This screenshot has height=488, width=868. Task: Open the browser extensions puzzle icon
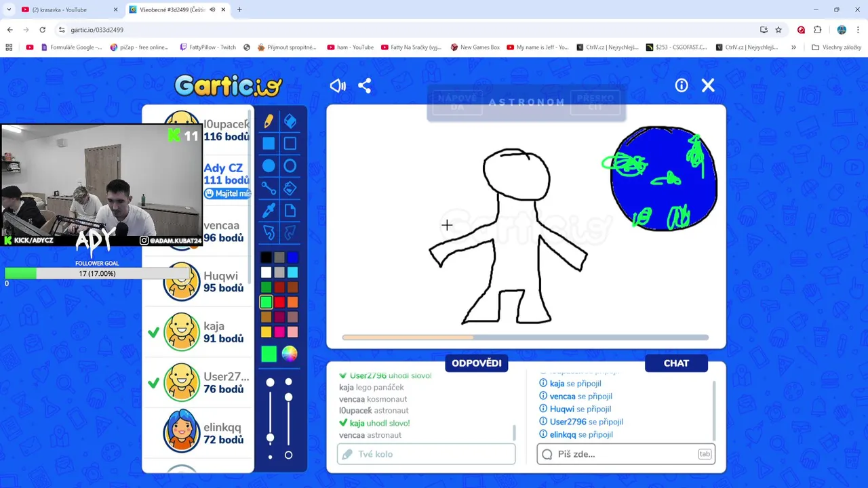coord(818,30)
